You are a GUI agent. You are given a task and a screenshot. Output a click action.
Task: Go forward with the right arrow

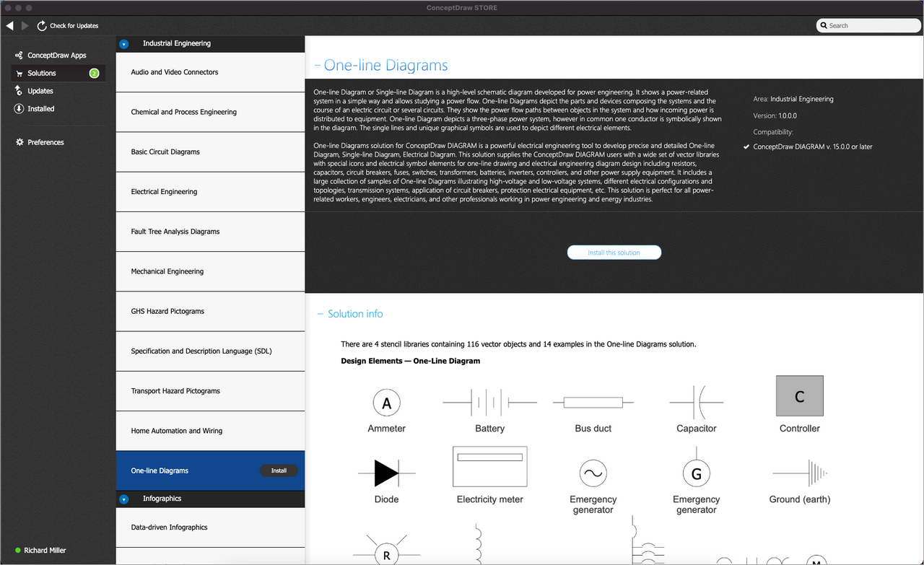pyautogui.click(x=25, y=25)
